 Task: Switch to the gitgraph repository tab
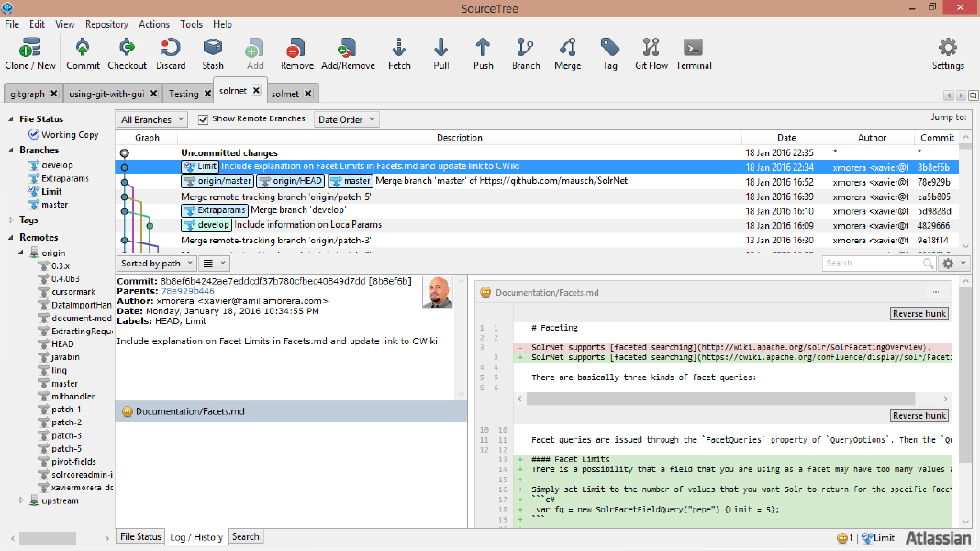click(28, 94)
